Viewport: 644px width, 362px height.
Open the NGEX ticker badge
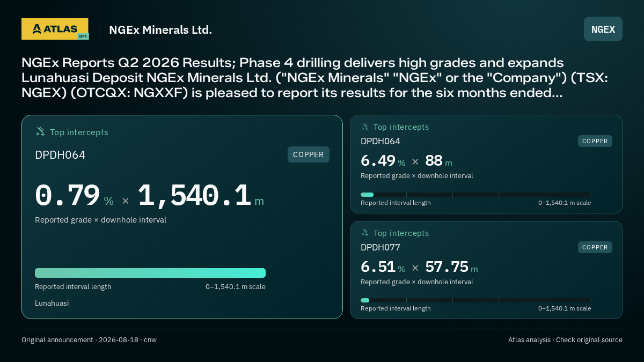click(603, 29)
